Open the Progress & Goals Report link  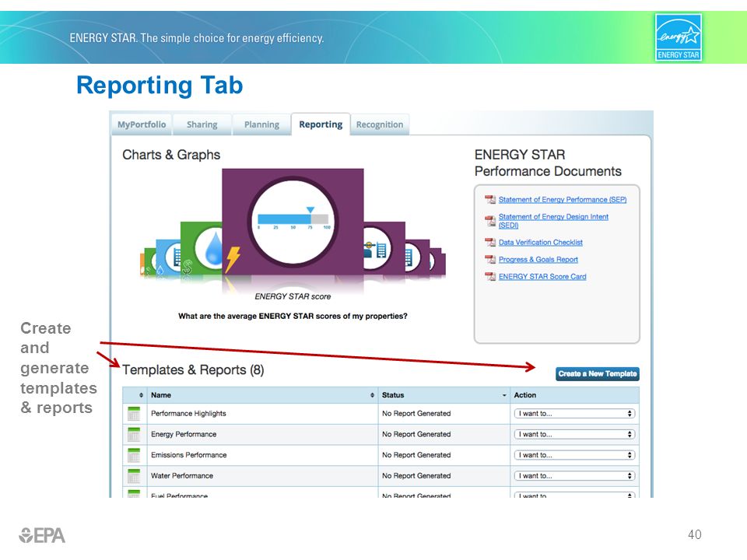(538, 260)
